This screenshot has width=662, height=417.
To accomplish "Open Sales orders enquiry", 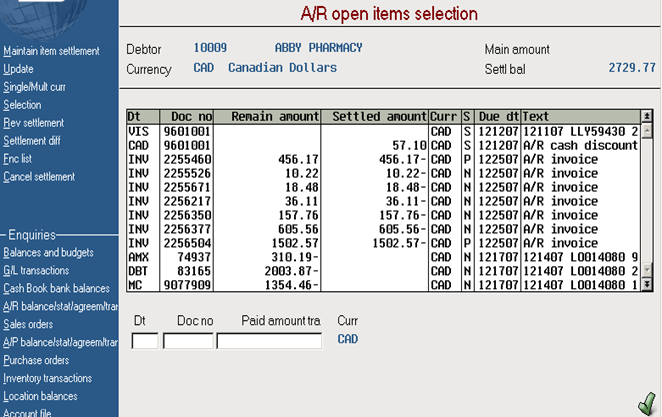I will pos(28,324).
